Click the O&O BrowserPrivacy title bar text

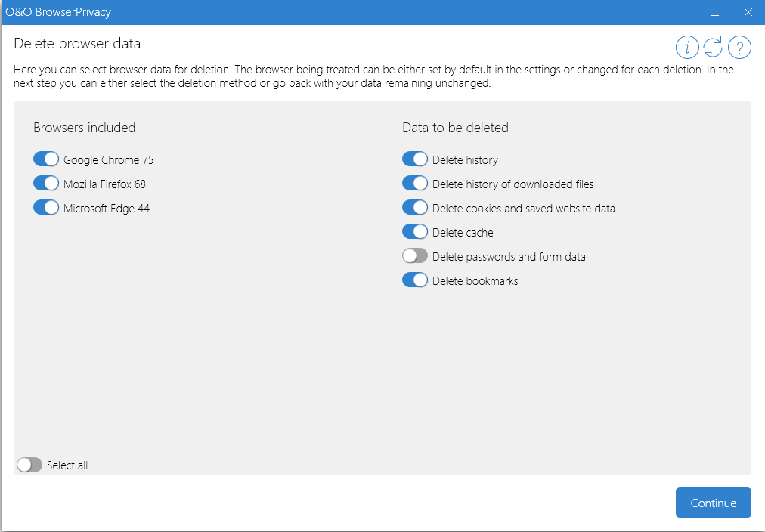point(58,12)
